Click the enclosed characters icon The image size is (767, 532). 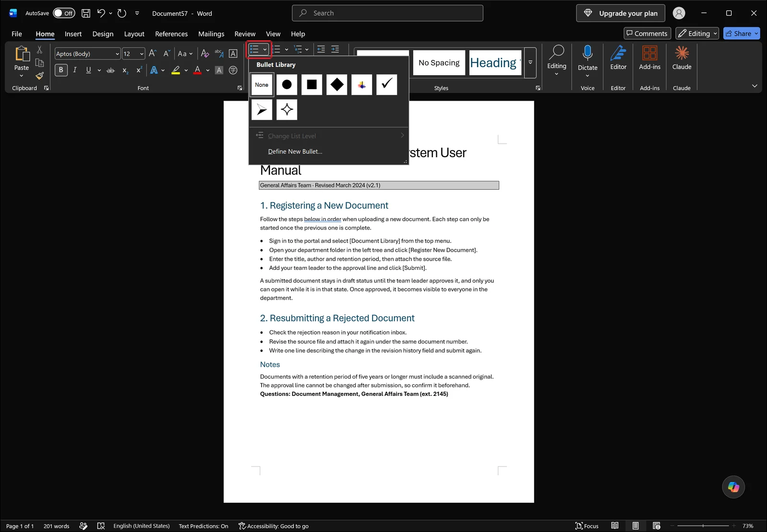pos(233,70)
